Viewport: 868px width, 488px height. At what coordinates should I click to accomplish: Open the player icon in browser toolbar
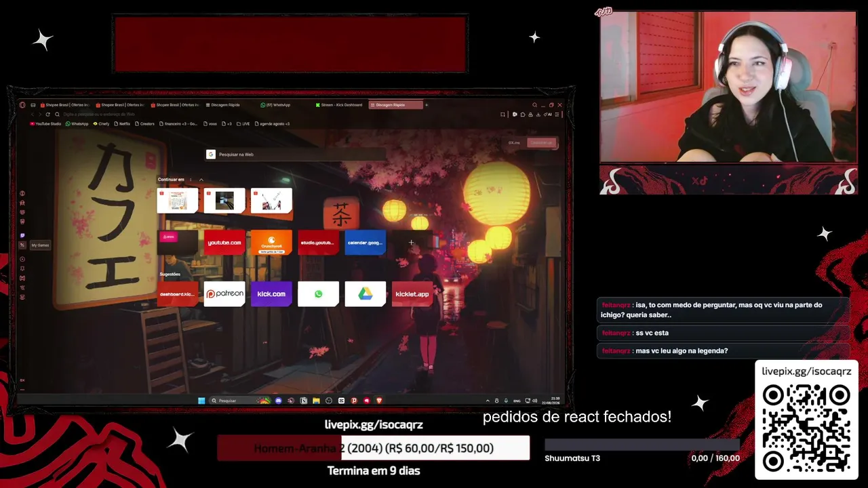(x=515, y=115)
